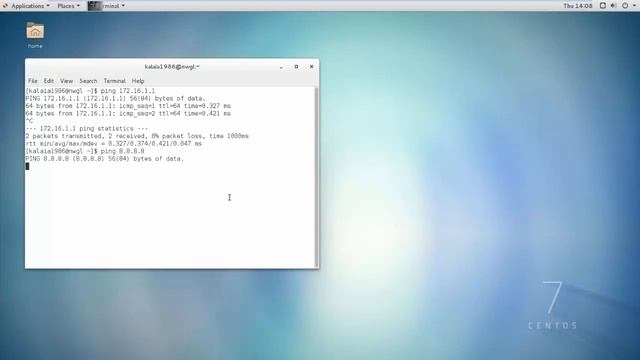Screen dimensions: 640x360
Task: Click the 'PING 8.8.8.8' bytes of data line
Action: click(x=104, y=159)
